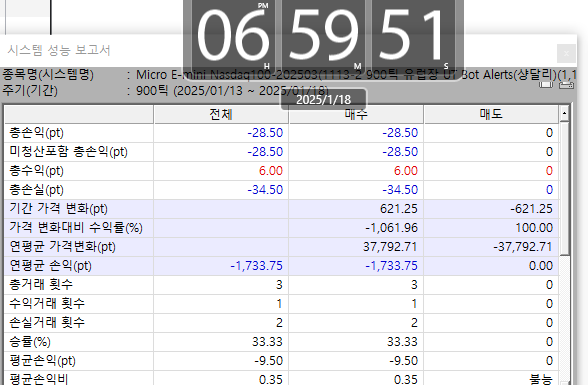
Task: Click the 6.00 value in 전체 column
Action: [x=271, y=171]
